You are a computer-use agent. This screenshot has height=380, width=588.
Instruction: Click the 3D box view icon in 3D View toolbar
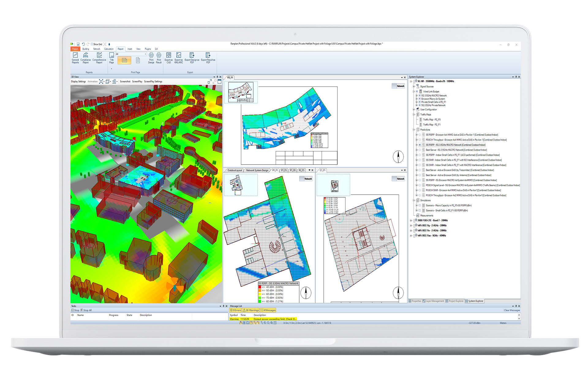(107, 82)
